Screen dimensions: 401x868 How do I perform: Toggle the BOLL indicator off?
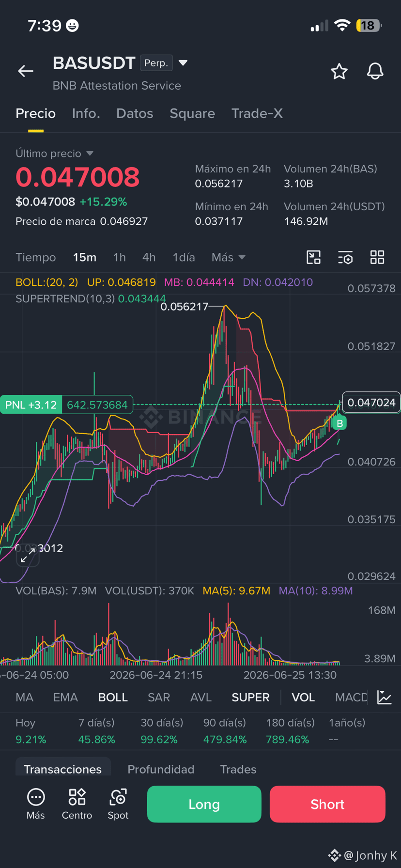[x=113, y=697]
